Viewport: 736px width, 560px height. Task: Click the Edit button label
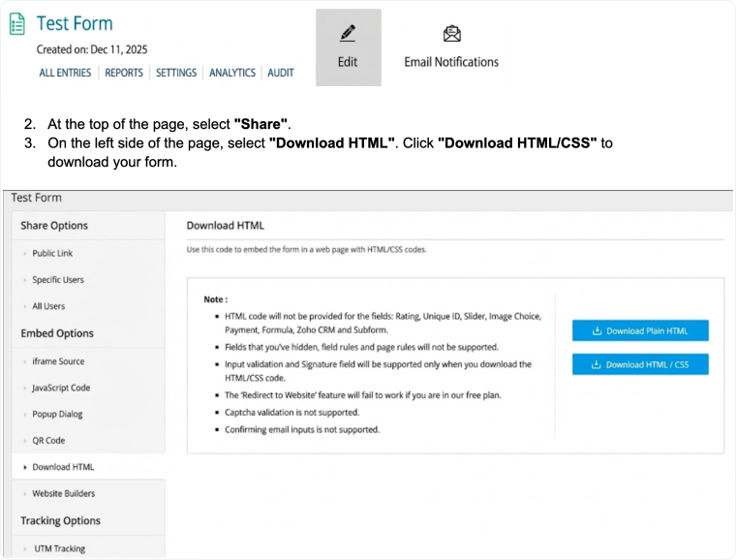pos(348,62)
